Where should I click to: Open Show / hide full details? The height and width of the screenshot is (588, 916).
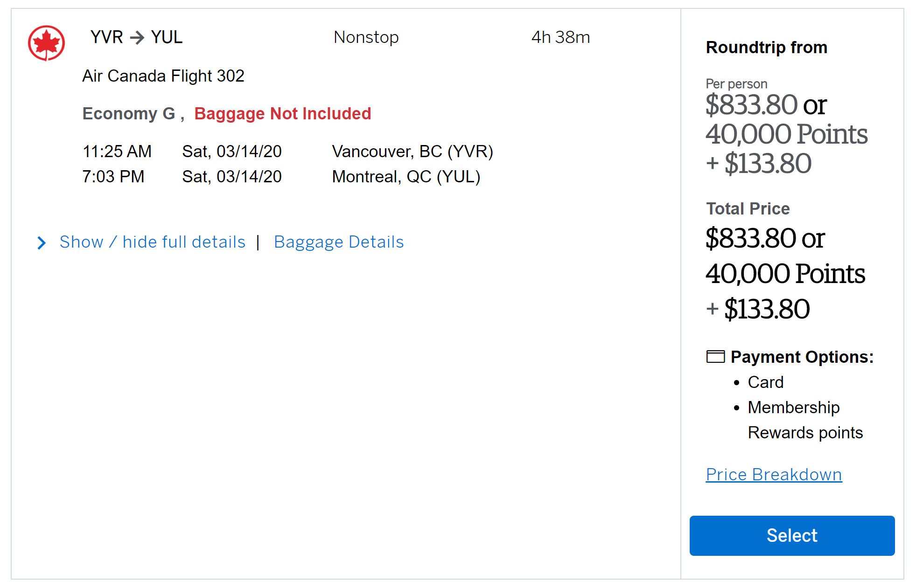tap(152, 242)
